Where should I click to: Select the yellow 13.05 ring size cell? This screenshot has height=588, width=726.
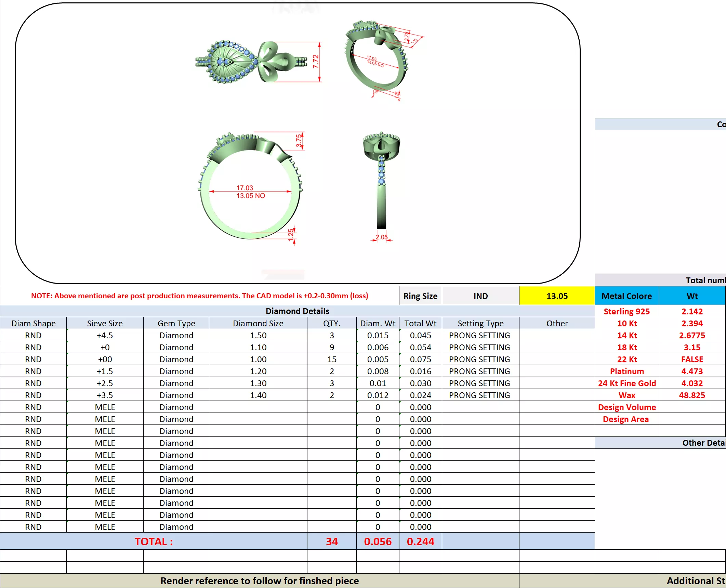coord(556,296)
